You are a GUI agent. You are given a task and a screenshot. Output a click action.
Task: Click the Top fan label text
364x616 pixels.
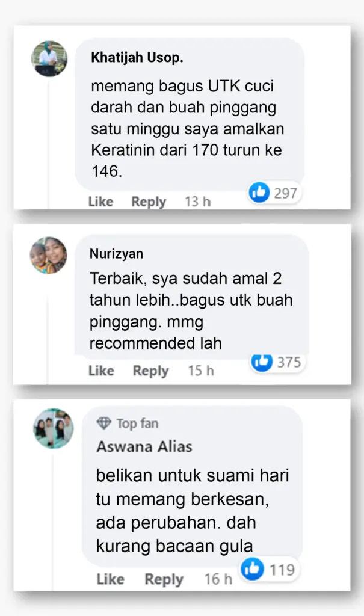coord(137,423)
